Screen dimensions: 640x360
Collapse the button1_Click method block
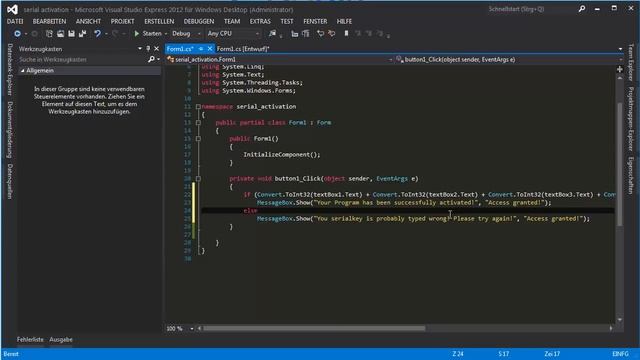coord(198,179)
